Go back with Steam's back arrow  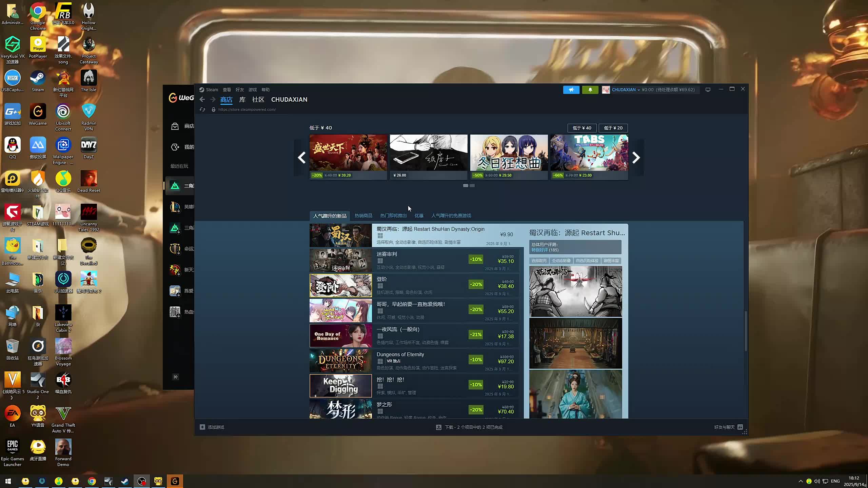pyautogui.click(x=202, y=99)
